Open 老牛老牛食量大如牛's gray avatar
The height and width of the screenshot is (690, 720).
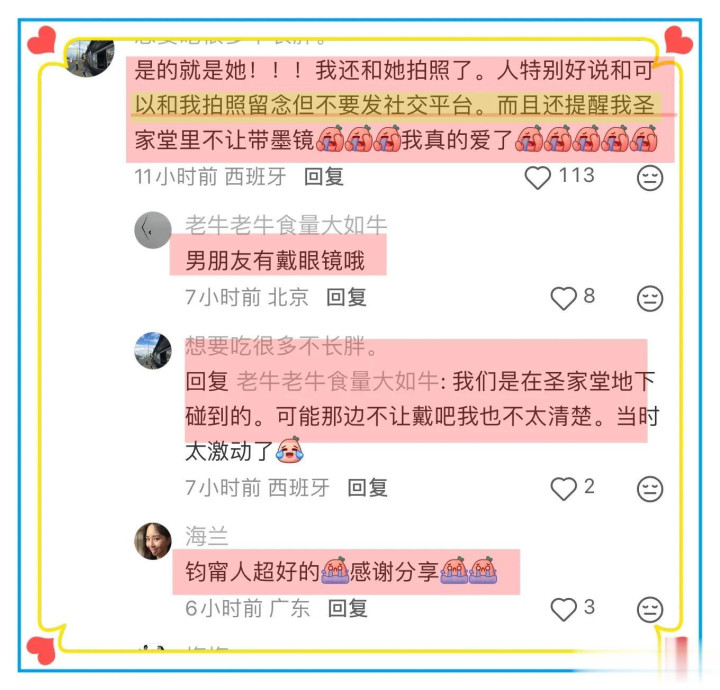pos(152,230)
